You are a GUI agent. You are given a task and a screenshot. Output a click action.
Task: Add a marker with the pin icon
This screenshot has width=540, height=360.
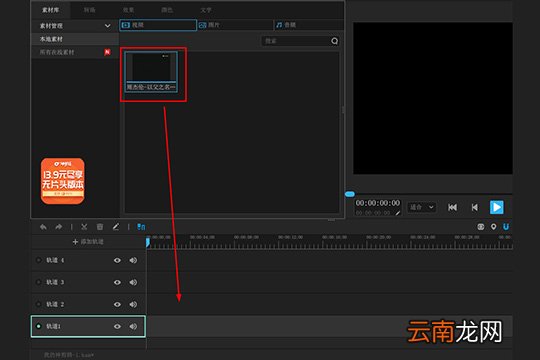coord(494,227)
